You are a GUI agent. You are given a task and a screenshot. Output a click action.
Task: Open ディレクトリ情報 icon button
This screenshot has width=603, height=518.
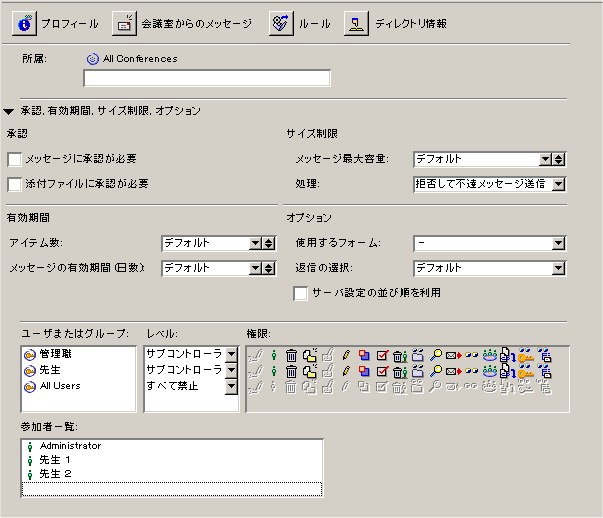[x=357, y=23]
